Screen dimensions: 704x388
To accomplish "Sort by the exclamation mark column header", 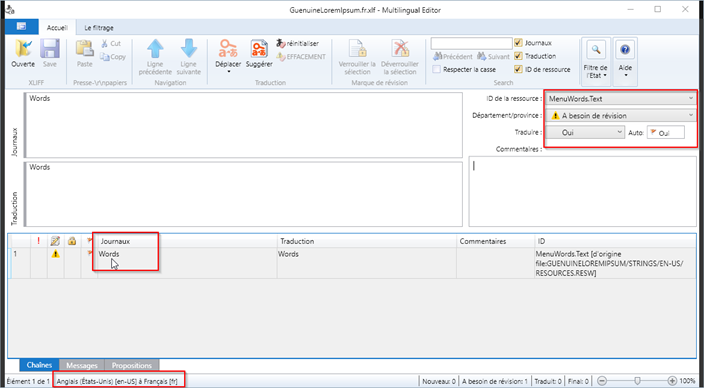I will tap(39, 241).
